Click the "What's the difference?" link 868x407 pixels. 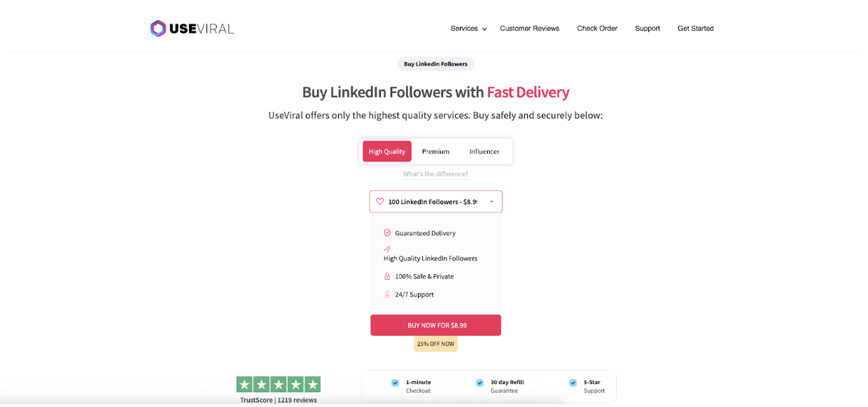435,174
